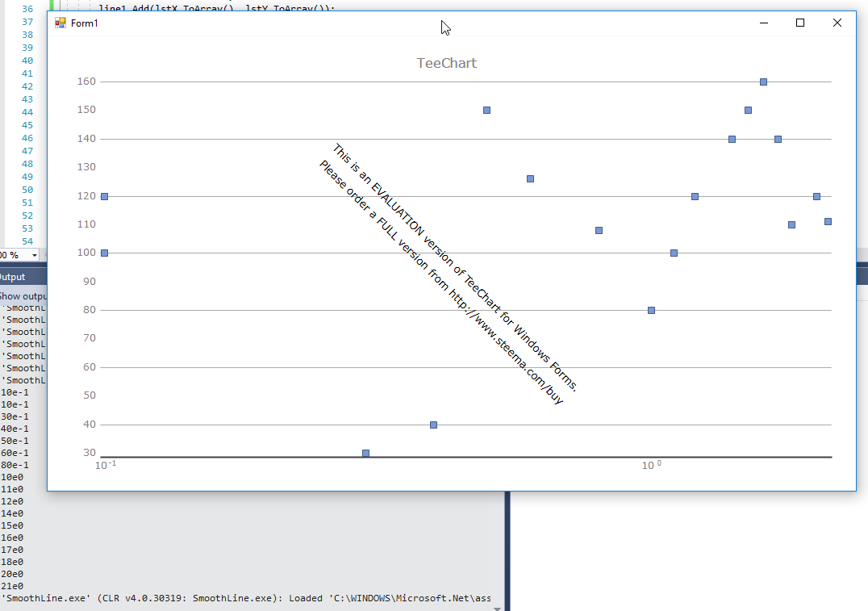Click the Form1 title bar text
Image resolution: width=868 pixels, height=611 pixels.
click(x=84, y=23)
